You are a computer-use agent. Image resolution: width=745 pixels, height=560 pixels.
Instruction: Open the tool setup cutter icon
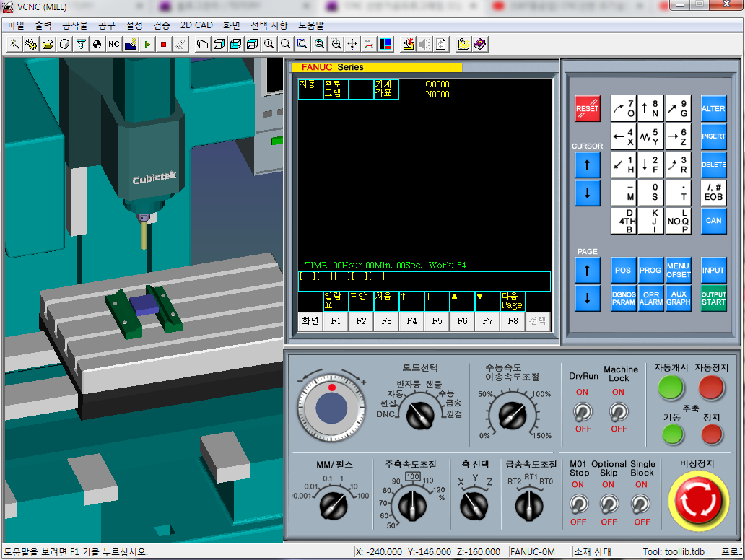click(x=81, y=44)
